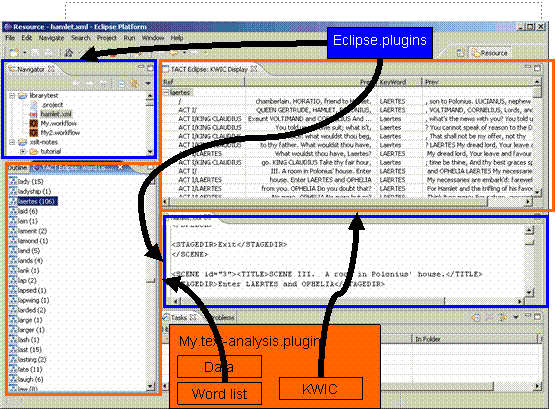Select the My.workflow file icon
This screenshot has width=556, height=409.
click(x=34, y=123)
